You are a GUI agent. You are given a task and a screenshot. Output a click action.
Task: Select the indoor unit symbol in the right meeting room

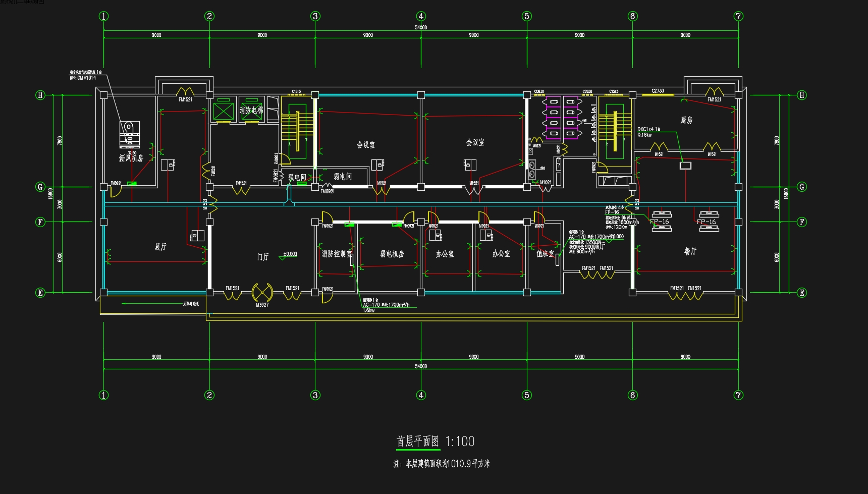470,164
